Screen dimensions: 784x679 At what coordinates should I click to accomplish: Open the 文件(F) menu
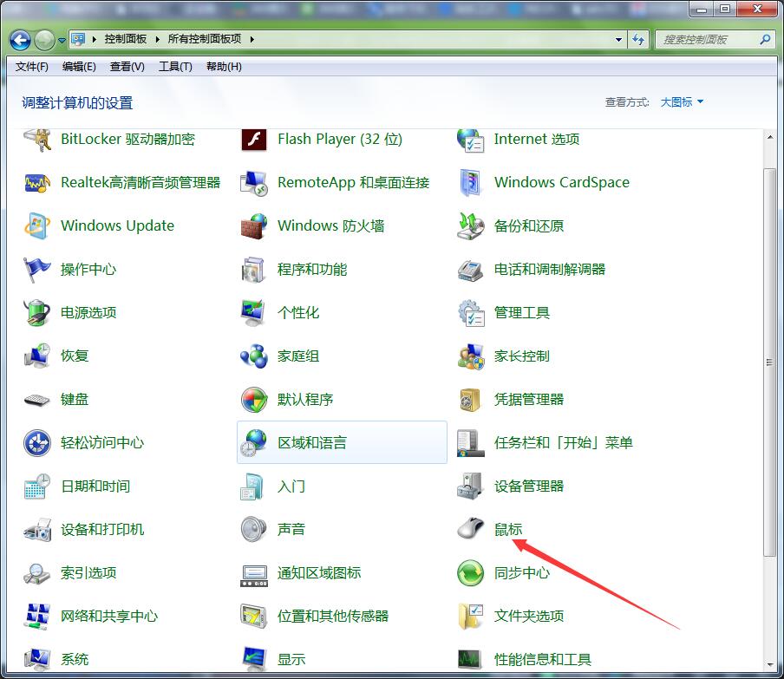pyautogui.click(x=31, y=67)
